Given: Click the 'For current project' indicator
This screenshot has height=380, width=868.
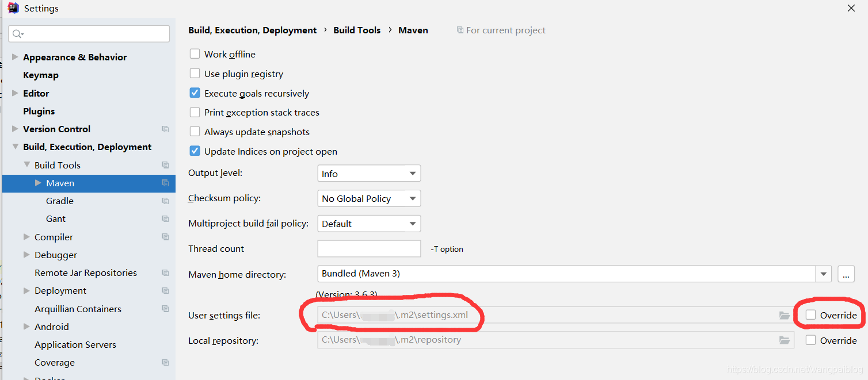Looking at the screenshot, I should [x=501, y=30].
